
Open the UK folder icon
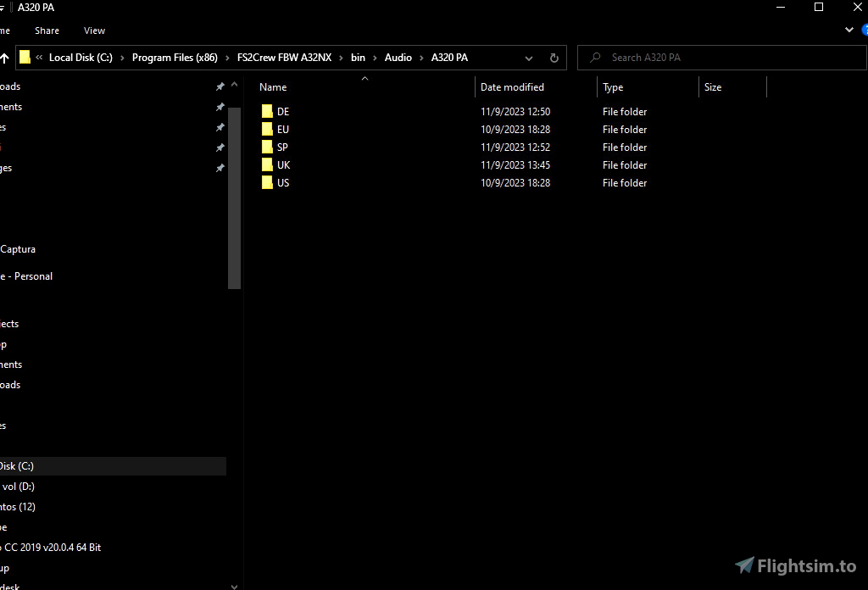[x=267, y=165]
